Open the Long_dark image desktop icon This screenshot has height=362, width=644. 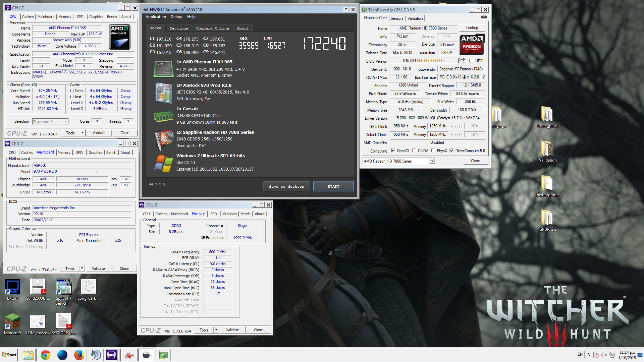[x=89, y=290]
